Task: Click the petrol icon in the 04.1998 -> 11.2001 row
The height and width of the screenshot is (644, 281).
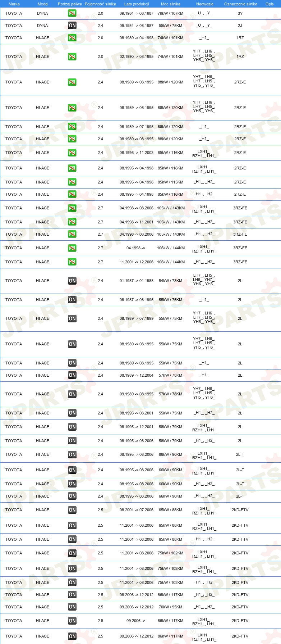Action: pos(72,222)
